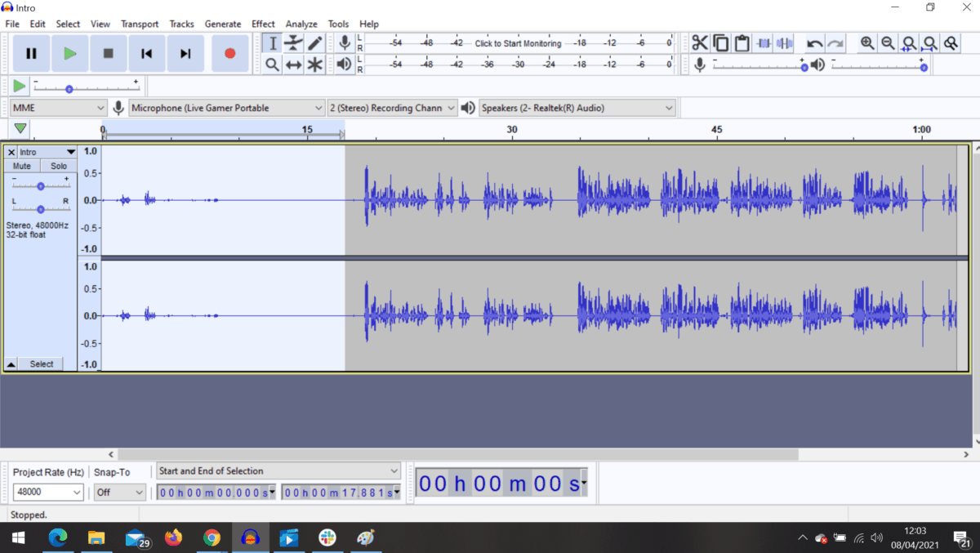Stop playback with the Stop button
The image size is (980, 553).
[x=109, y=54]
